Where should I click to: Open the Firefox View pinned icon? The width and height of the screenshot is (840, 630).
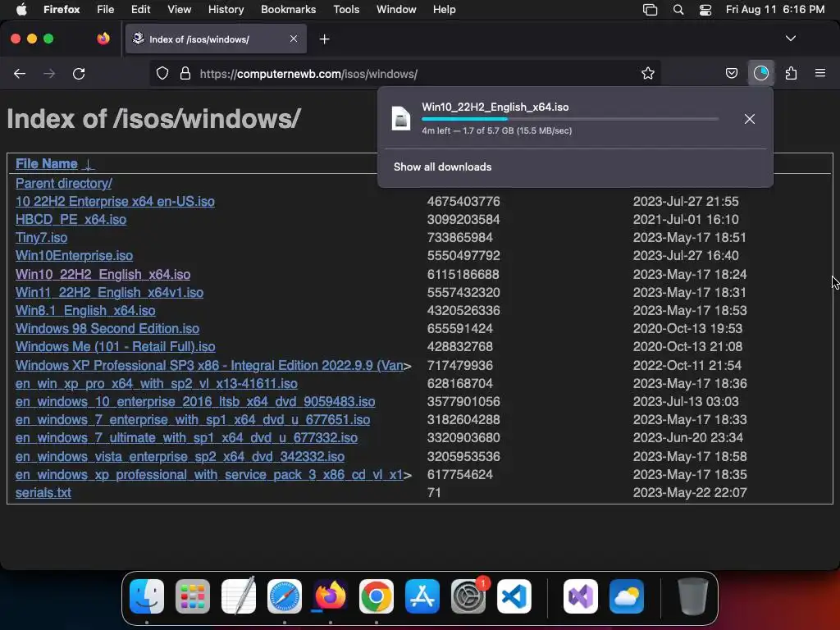[x=103, y=39]
